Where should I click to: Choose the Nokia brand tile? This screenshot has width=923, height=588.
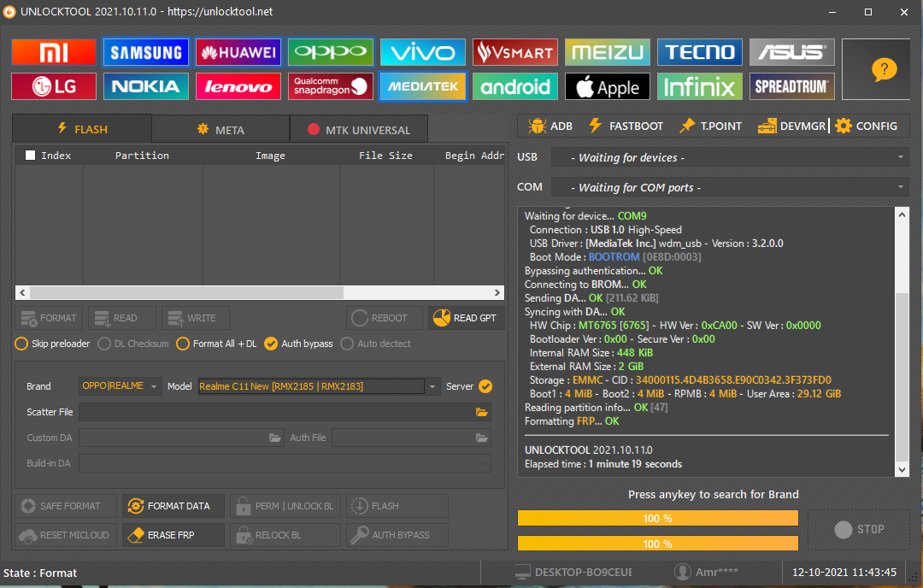(146, 86)
